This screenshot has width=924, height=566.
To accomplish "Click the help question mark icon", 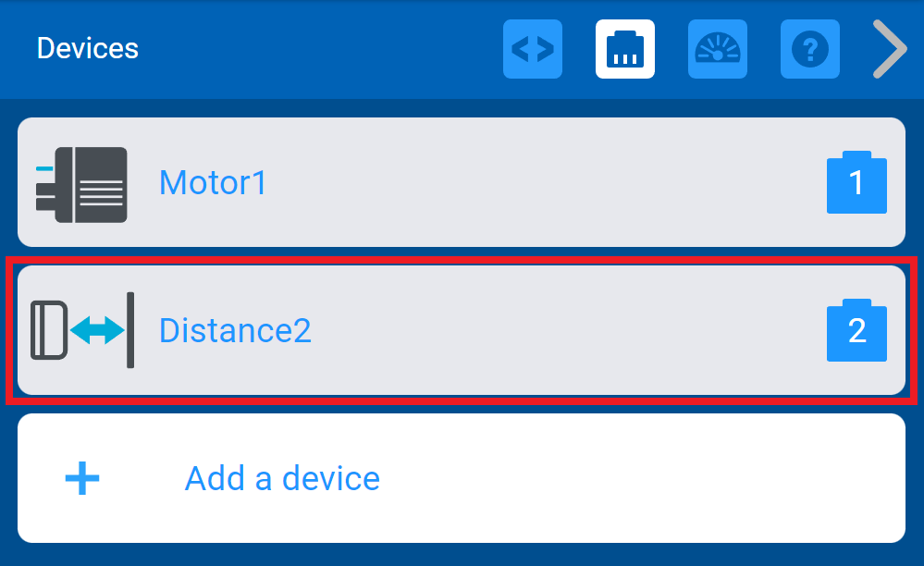I will [x=809, y=48].
